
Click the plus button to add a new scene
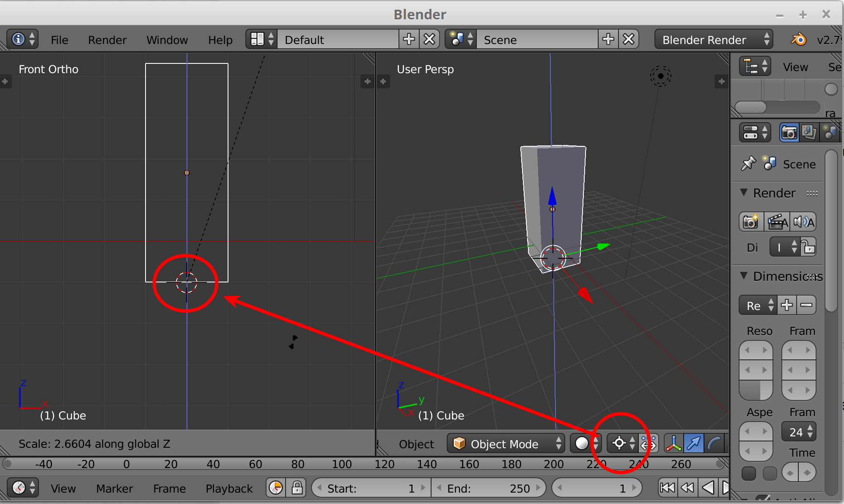608,39
